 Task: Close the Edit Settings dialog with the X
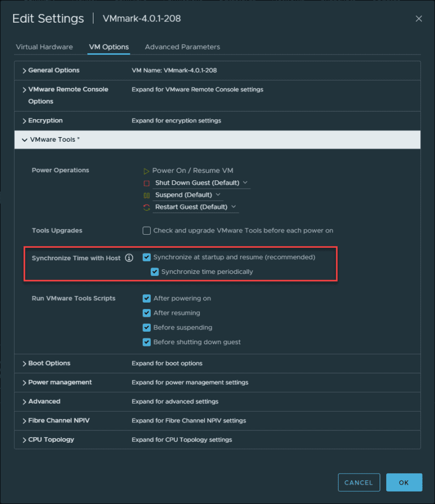tap(419, 18)
